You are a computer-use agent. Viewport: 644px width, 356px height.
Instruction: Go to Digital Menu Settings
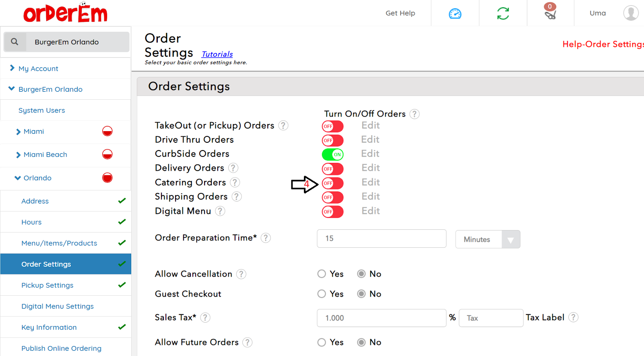point(58,307)
